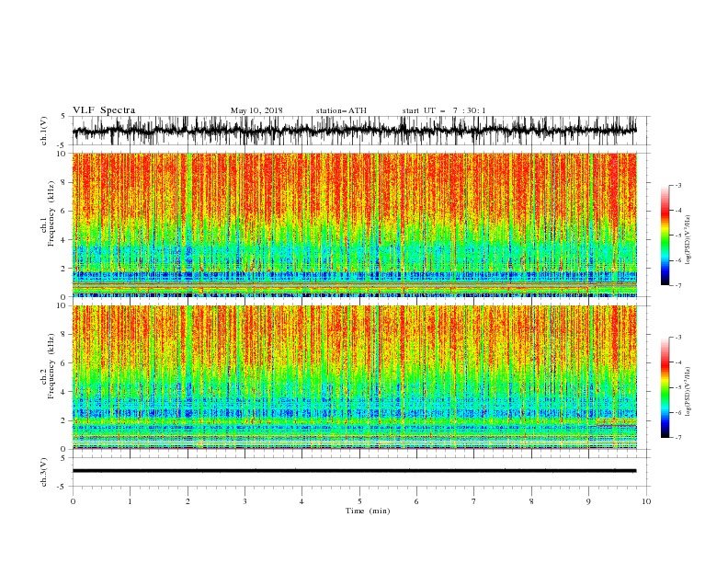Click the time axis tick label "7"
Viewport: 728px width, 563px height.
[474, 501]
